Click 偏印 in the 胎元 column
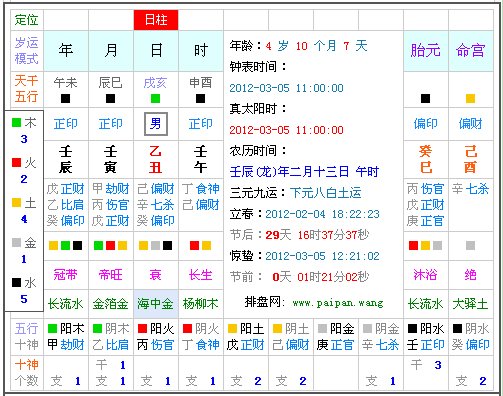Image resolution: width=503 pixels, height=396 pixels. pyautogui.click(x=425, y=124)
